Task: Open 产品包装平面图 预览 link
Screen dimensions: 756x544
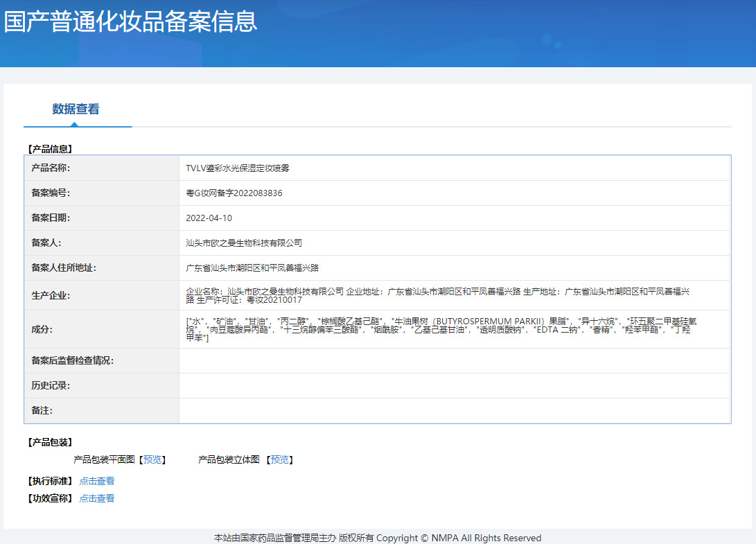Action: point(152,459)
